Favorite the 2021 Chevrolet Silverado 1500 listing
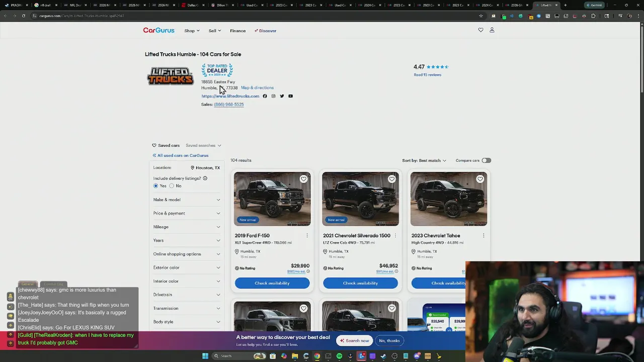This screenshot has width=644, height=362. point(391,179)
